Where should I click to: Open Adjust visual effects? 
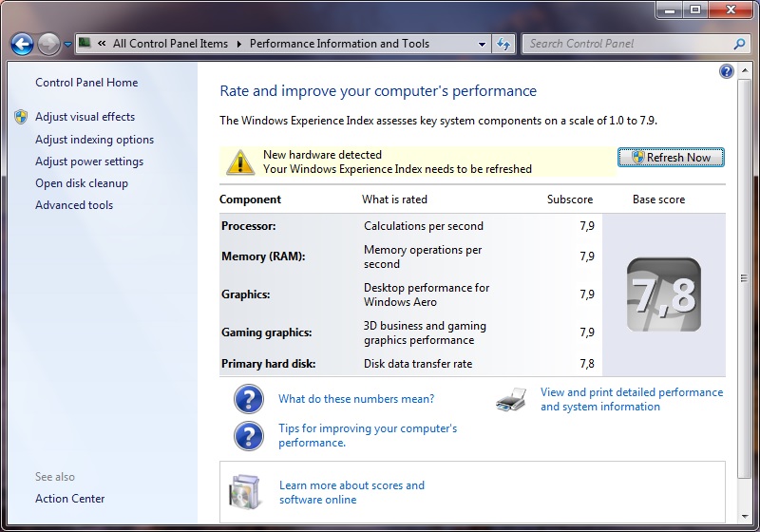[x=85, y=117]
